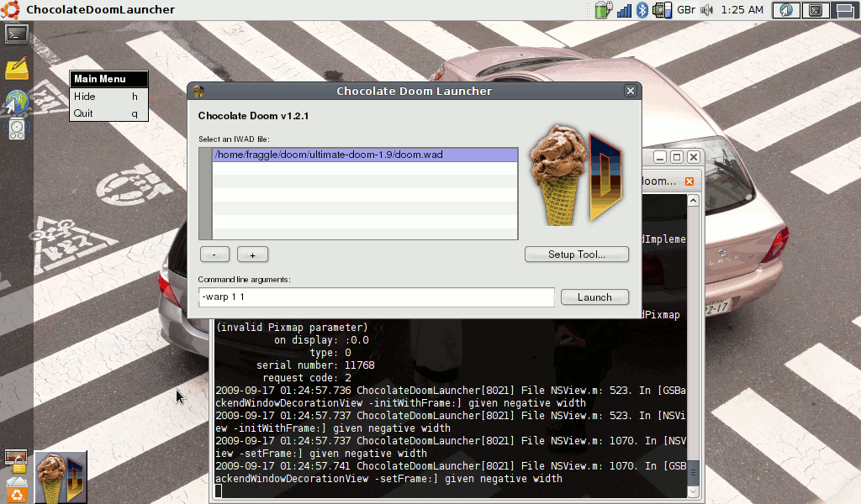Open the orange recycle bin icon

tap(17, 490)
